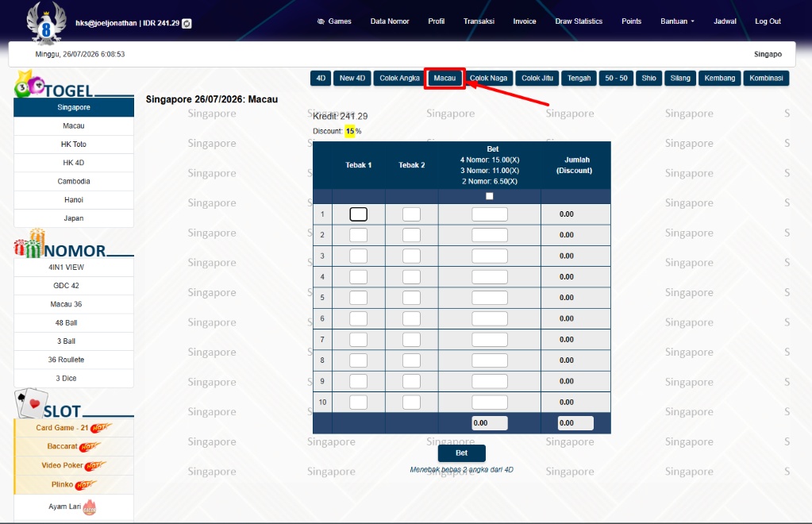
Task: Select the 50 - 50 tab
Action: pos(616,78)
